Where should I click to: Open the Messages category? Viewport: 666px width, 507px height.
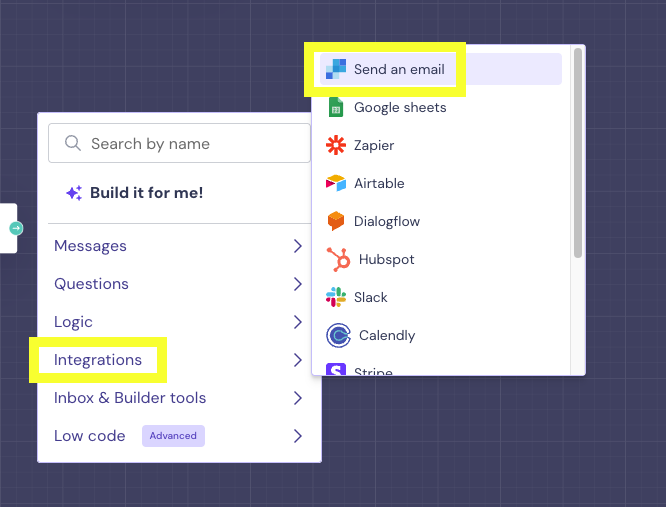coord(90,246)
